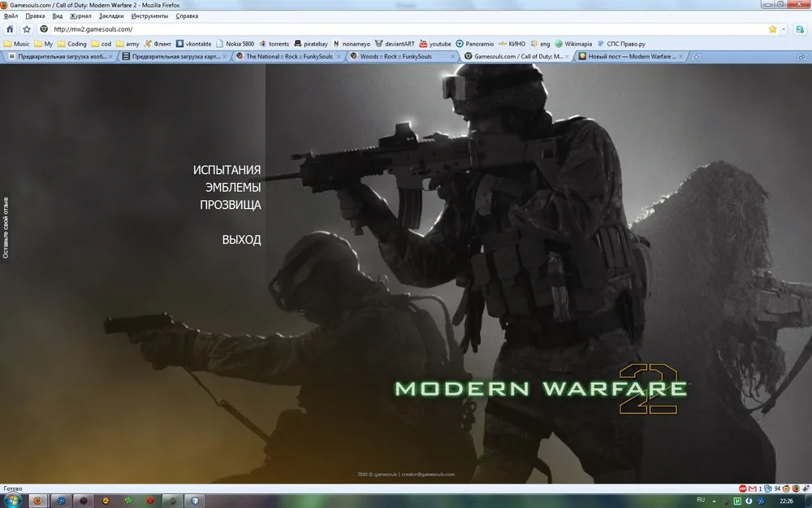Switch to The National :: Rock :: FunkySouls tab
The image size is (812, 508).
click(x=288, y=57)
